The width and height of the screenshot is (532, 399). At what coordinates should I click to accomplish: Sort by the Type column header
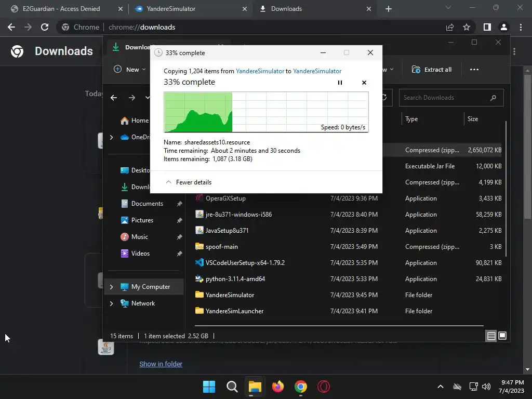click(411, 119)
